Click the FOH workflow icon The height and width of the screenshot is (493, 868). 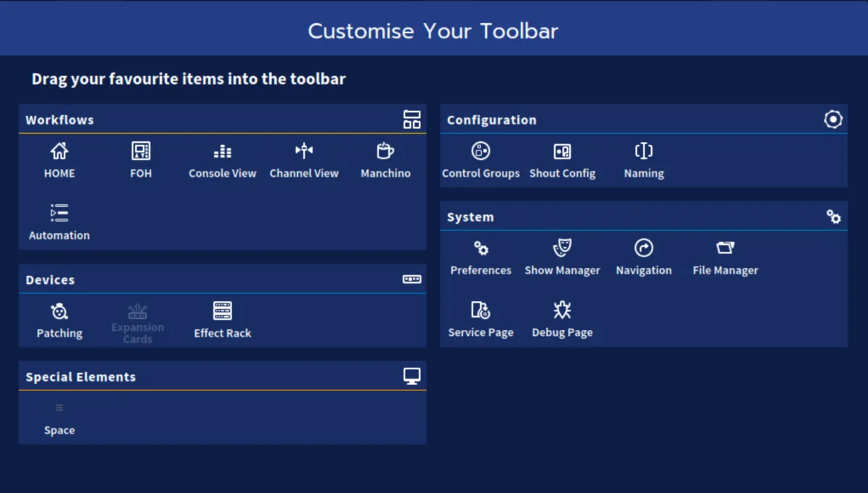pyautogui.click(x=141, y=151)
